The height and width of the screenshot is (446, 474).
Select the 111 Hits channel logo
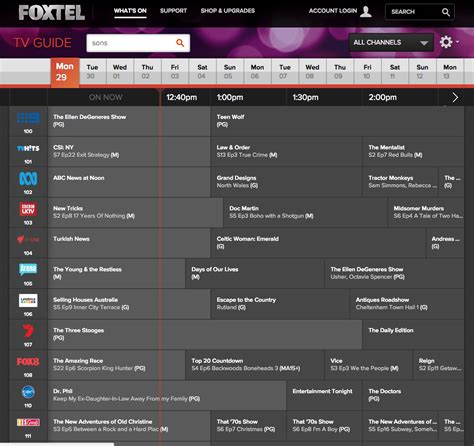tap(28, 422)
